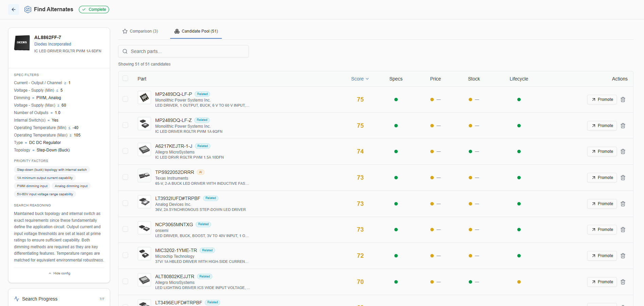644x306 pixels.
Task: Promote TPS922052DRRR to comparison
Action: pyautogui.click(x=602, y=178)
